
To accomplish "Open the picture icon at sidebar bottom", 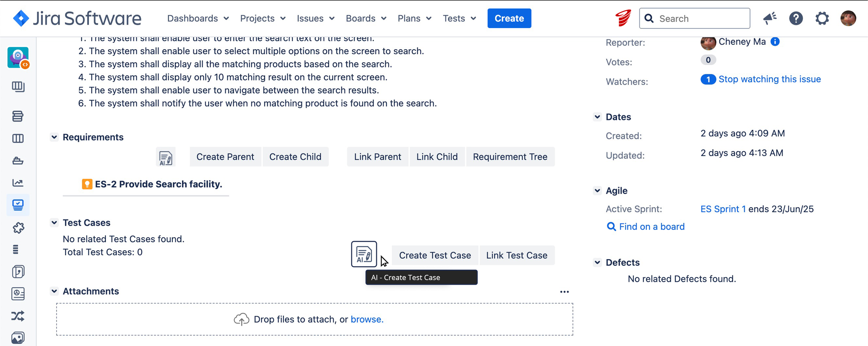I will [18, 338].
